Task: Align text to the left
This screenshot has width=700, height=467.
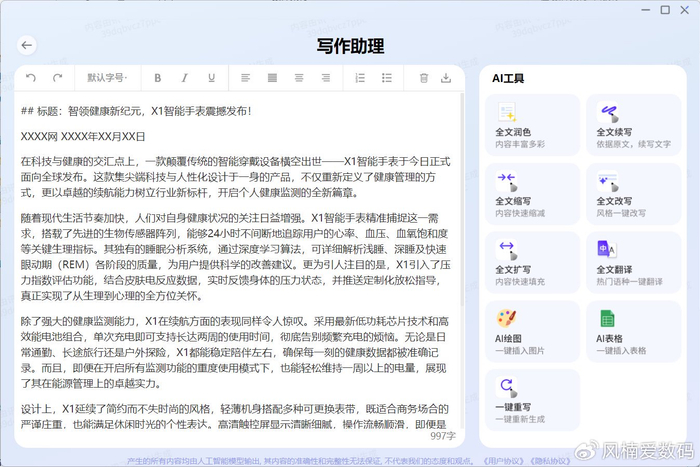Action: tap(246, 78)
